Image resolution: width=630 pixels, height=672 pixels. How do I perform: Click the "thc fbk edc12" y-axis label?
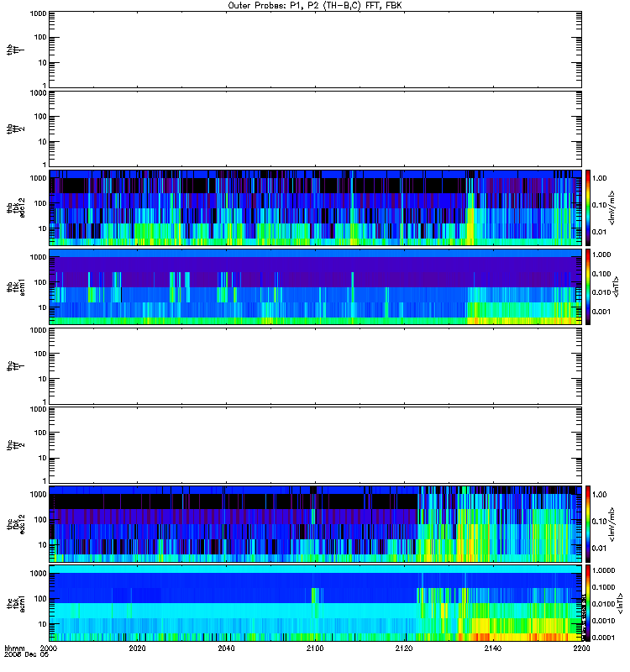coord(15,524)
